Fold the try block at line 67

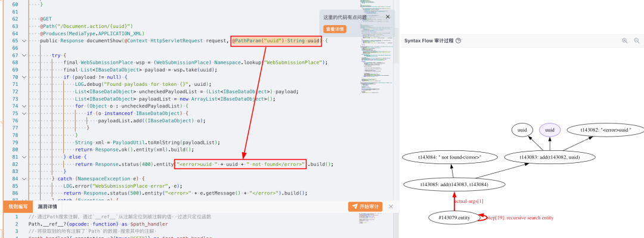[24, 55]
